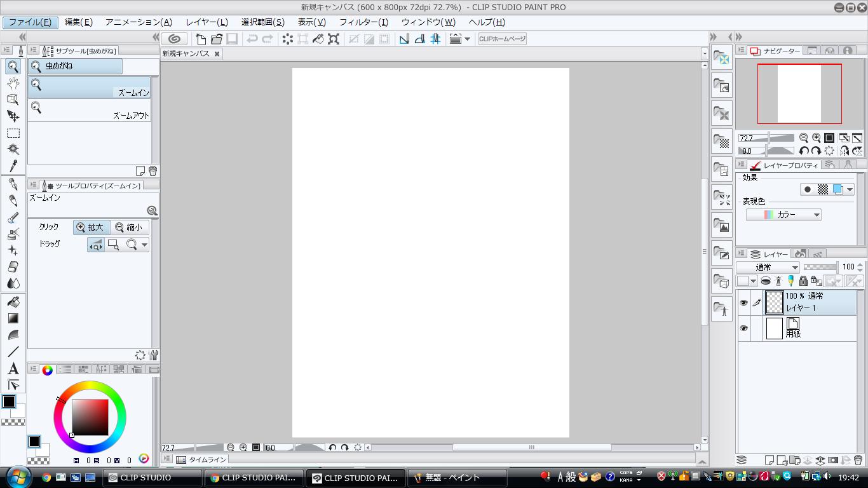Select the Fill bucket tool

click(x=13, y=302)
